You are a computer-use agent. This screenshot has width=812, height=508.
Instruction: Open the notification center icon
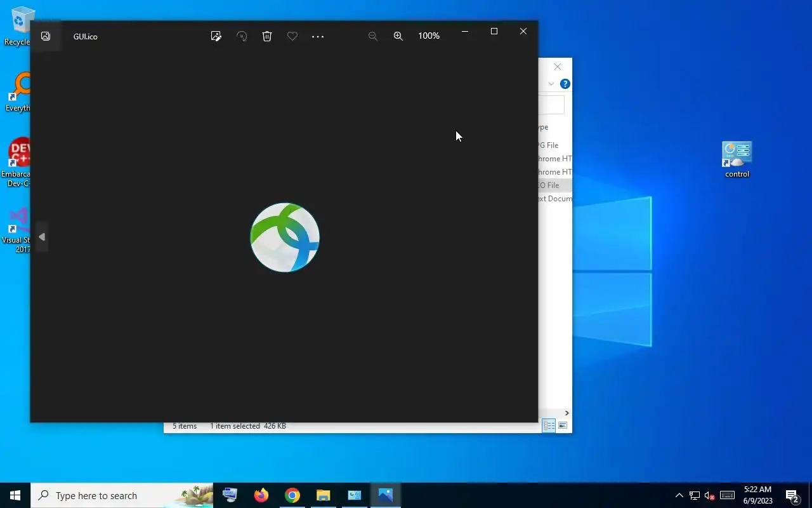792,495
